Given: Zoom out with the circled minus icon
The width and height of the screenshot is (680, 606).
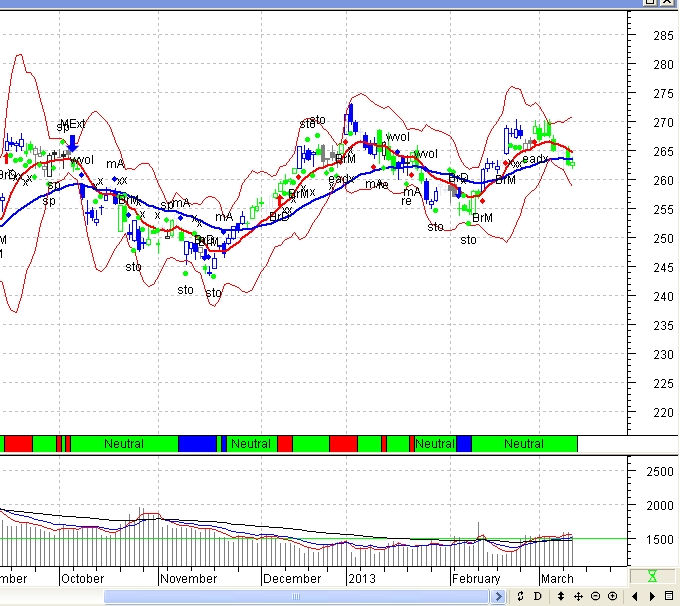Looking at the screenshot, I should click(x=595, y=597).
